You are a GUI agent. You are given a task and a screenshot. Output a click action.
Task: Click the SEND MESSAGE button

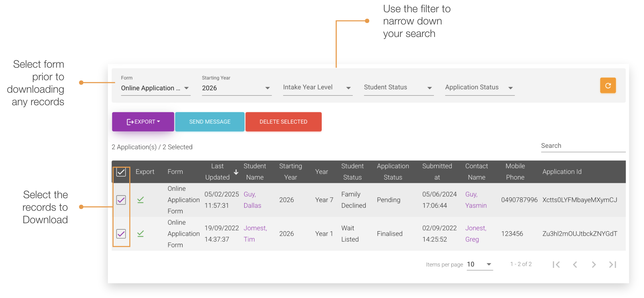[x=210, y=122]
